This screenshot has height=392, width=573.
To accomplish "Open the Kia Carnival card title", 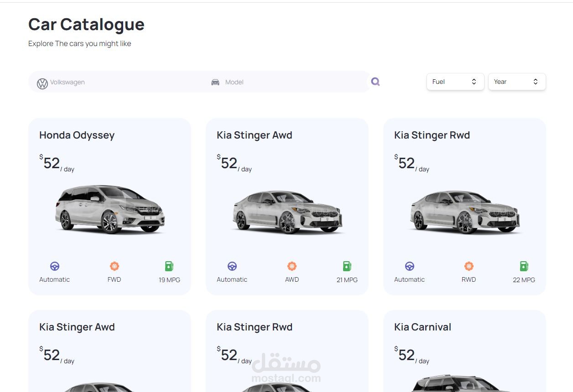I will pos(422,327).
